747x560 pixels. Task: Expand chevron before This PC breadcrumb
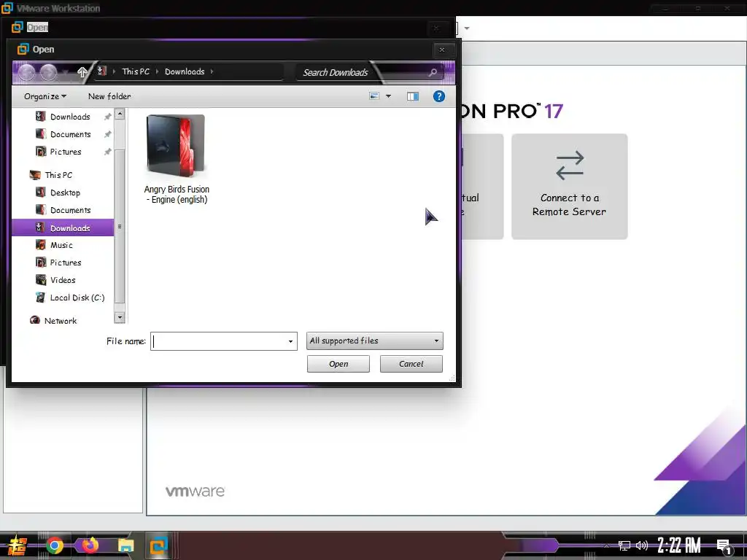pos(114,71)
